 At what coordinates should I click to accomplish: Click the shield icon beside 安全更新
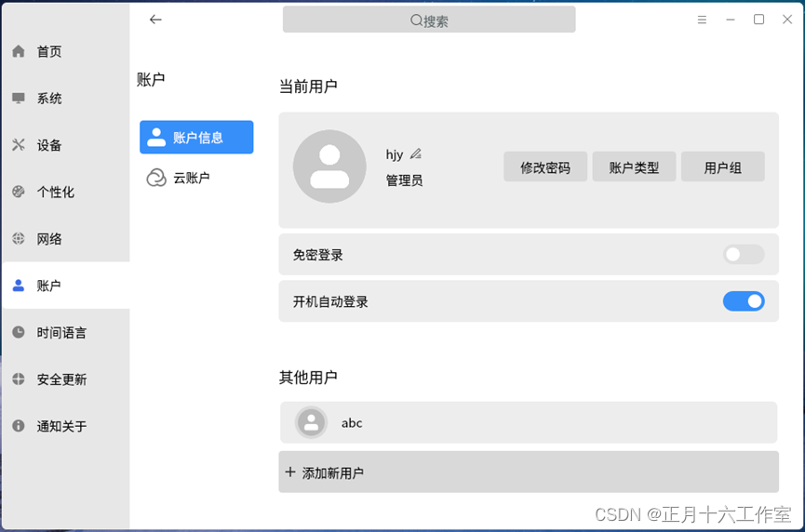point(19,379)
